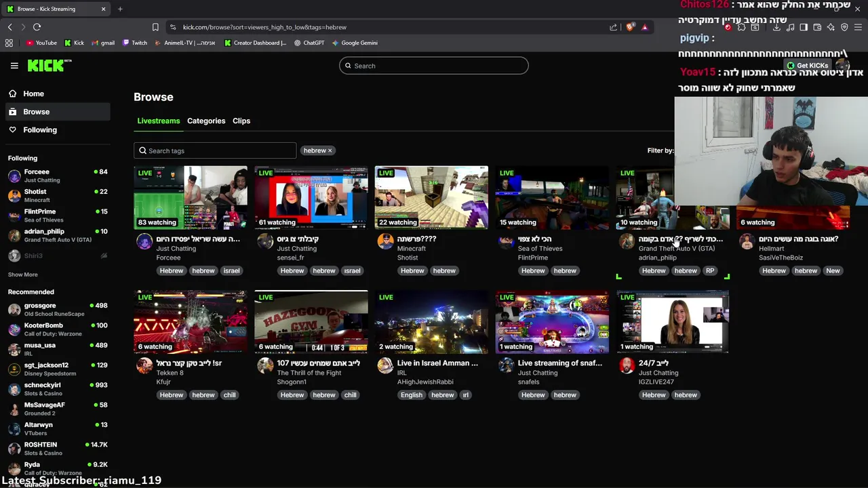Open the apps grid icon in bookmarks bar
This screenshot has width=868, height=488.
9,43
